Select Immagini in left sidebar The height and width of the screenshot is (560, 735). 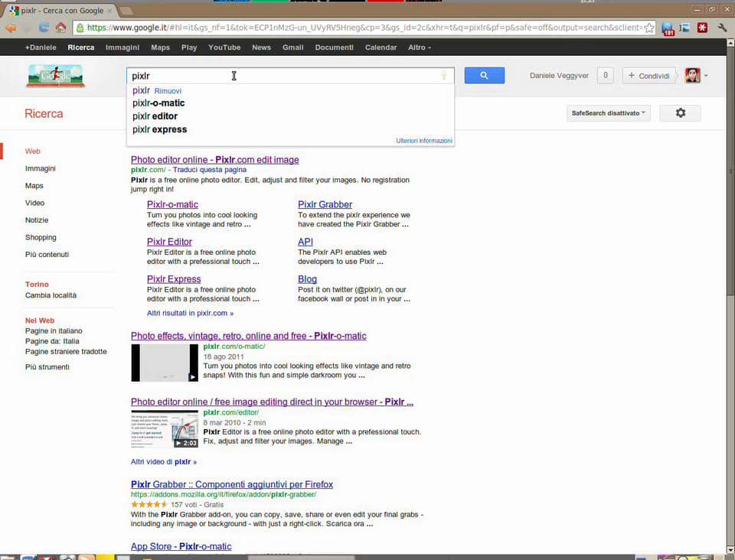point(41,168)
